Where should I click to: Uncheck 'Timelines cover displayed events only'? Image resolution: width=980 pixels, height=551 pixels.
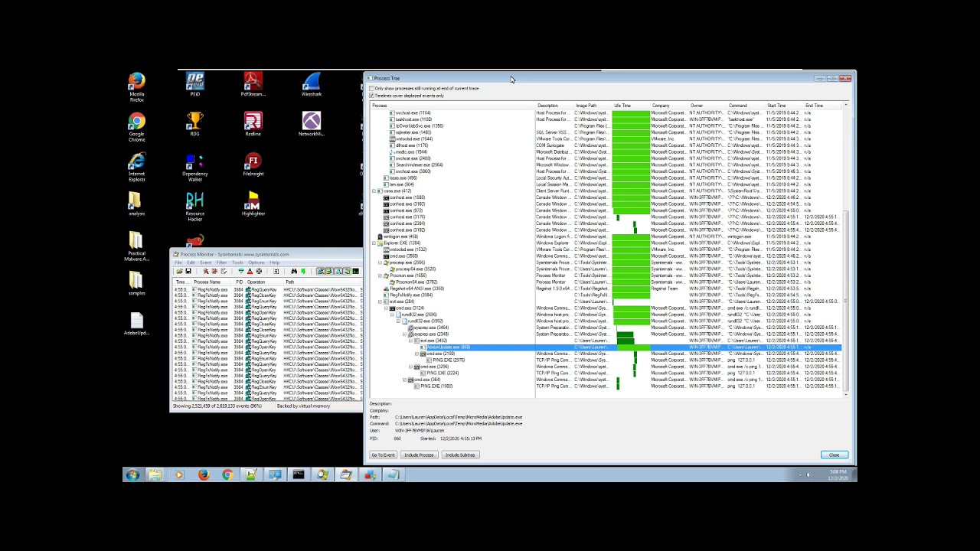(372, 96)
